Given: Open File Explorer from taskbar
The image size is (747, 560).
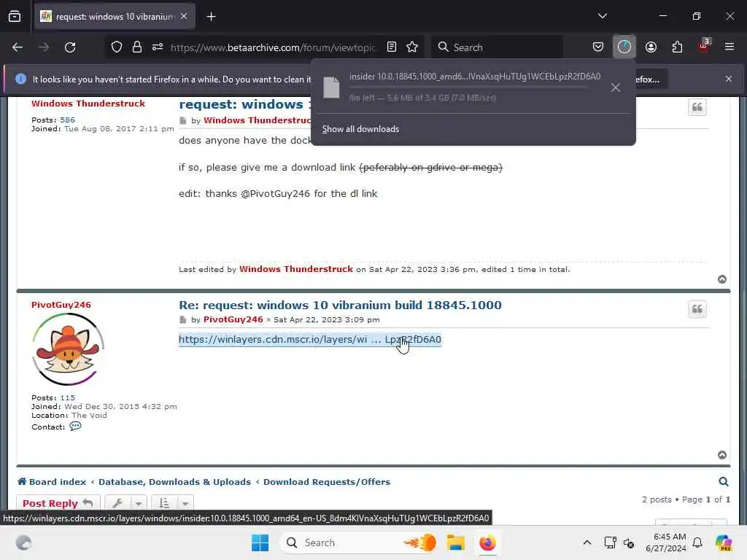Looking at the screenshot, I should (455, 542).
